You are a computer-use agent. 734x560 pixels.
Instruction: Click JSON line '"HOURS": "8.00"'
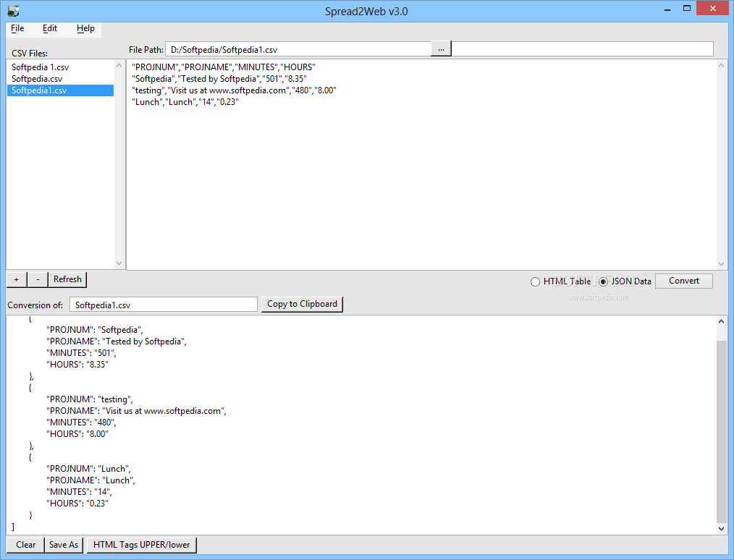(x=77, y=434)
